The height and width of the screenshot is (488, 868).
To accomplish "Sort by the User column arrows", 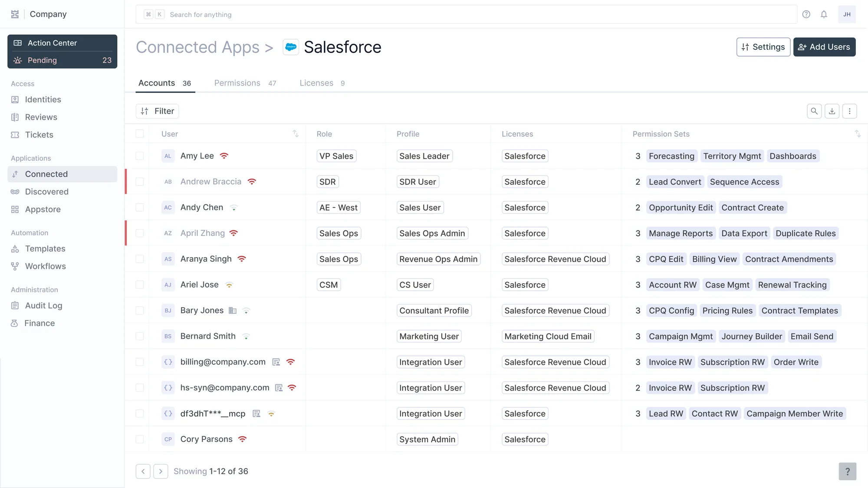I will (x=296, y=134).
